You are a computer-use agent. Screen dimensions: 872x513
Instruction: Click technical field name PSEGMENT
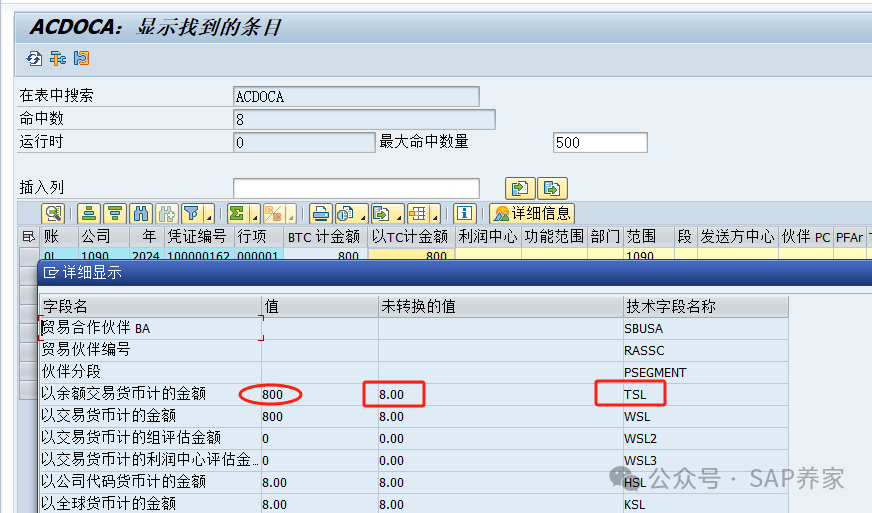pos(655,372)
